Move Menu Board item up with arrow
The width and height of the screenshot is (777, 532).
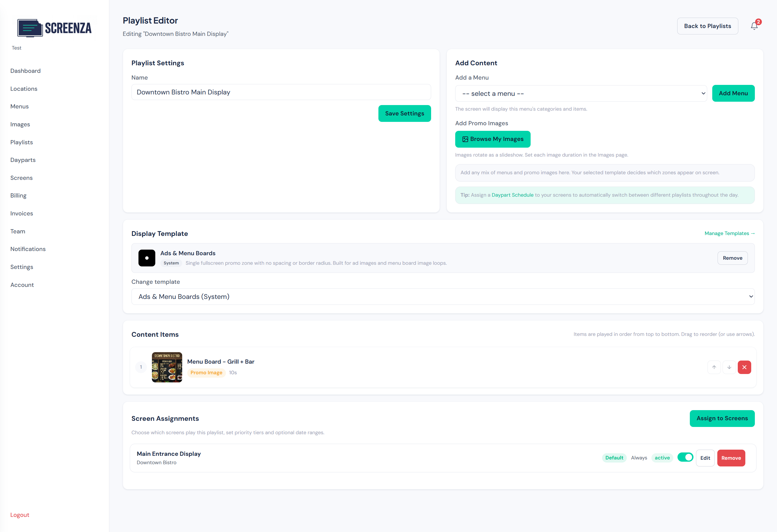tap(714, 367)
